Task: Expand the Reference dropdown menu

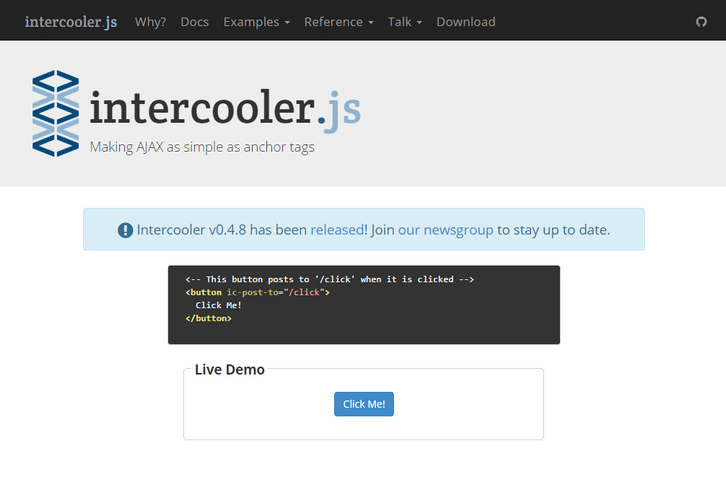Action: click(x=338, y=21)
